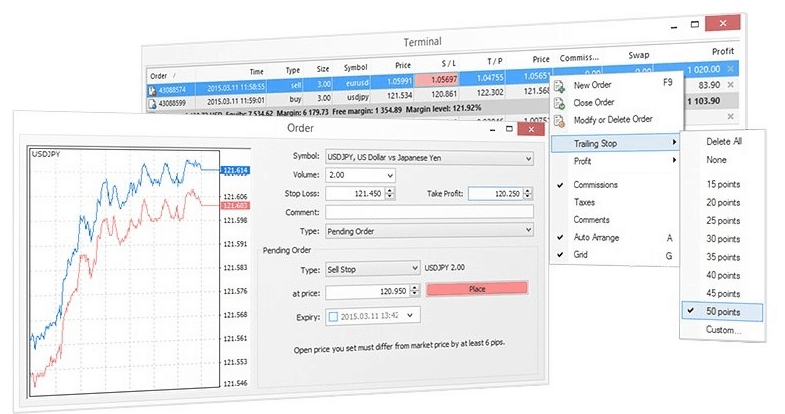The image size is (785, 414).
Task: Select 35 points trailing stop
Action: click(722, 257)
